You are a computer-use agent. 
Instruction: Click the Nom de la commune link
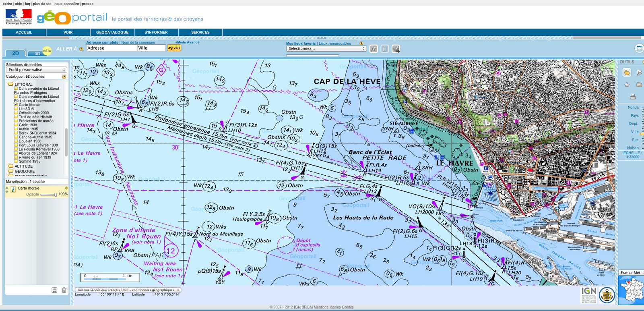click(138, 42)
